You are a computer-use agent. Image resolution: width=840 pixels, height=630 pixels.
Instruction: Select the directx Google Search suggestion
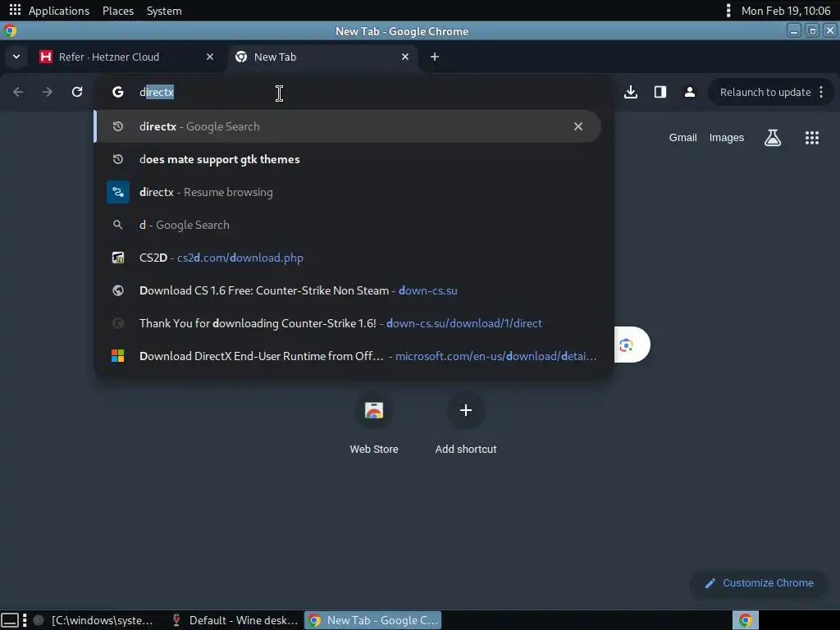[x=348, y=126]
